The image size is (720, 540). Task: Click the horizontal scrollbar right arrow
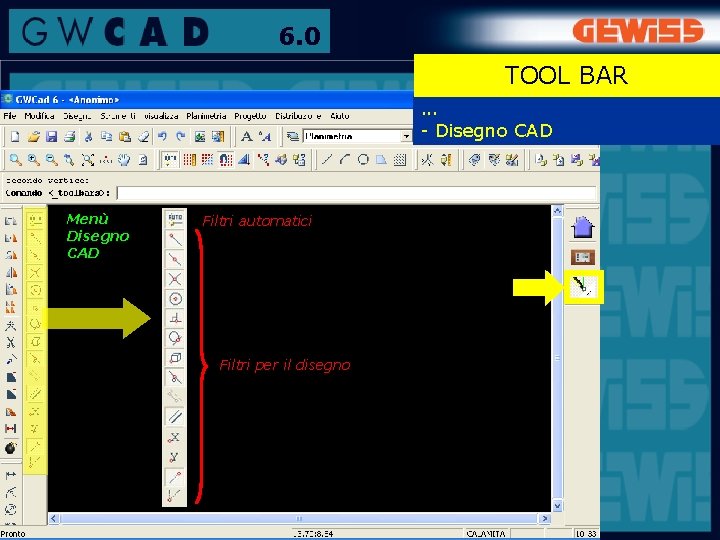[x=545, y=518]
